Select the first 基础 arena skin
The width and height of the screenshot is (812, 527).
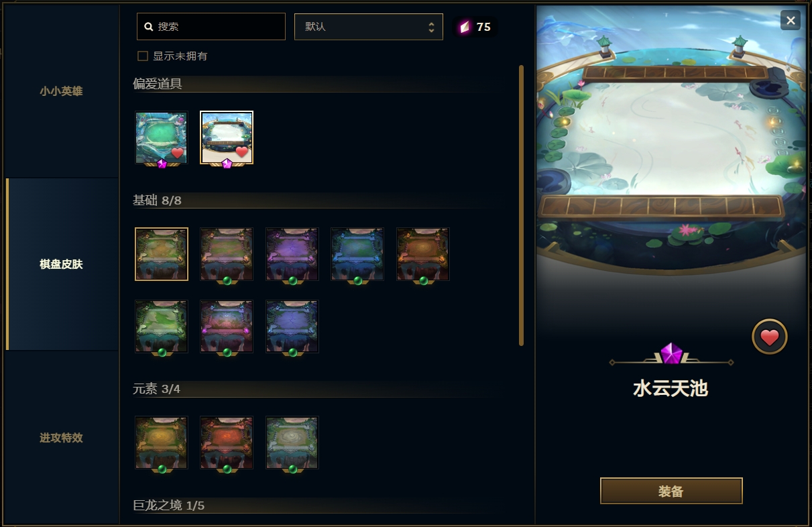coord(162,254)
